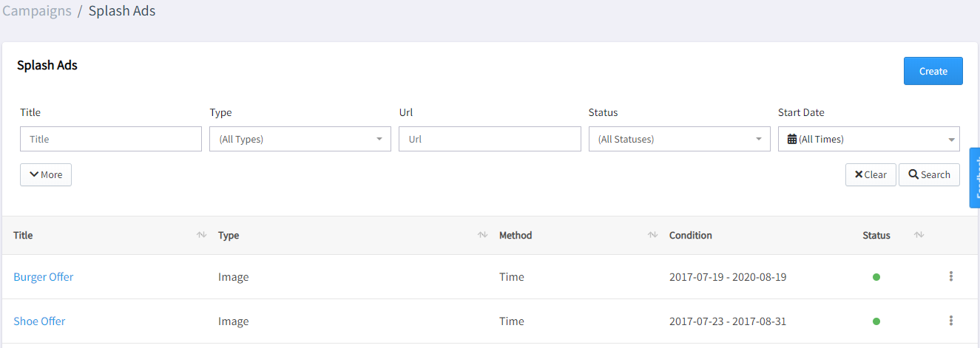
Task: Click Shoe Offer green status dot
Action: point(876,321)
